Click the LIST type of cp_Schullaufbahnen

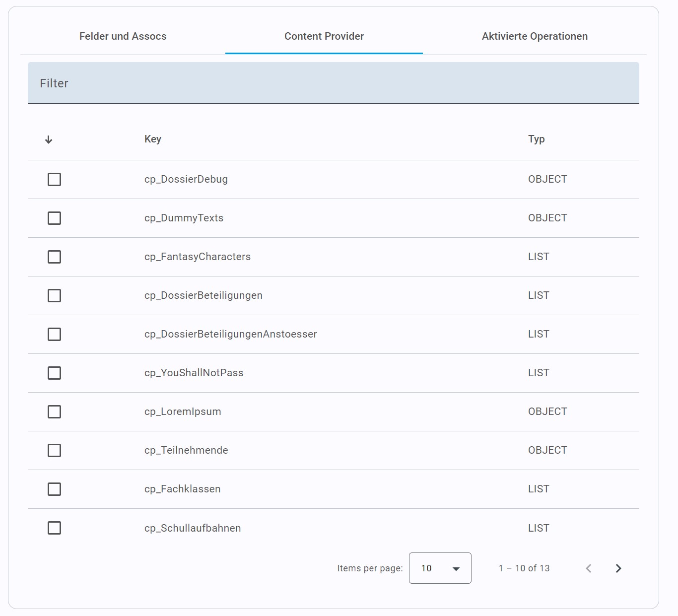pyautogui.click(x=539, y=528)
